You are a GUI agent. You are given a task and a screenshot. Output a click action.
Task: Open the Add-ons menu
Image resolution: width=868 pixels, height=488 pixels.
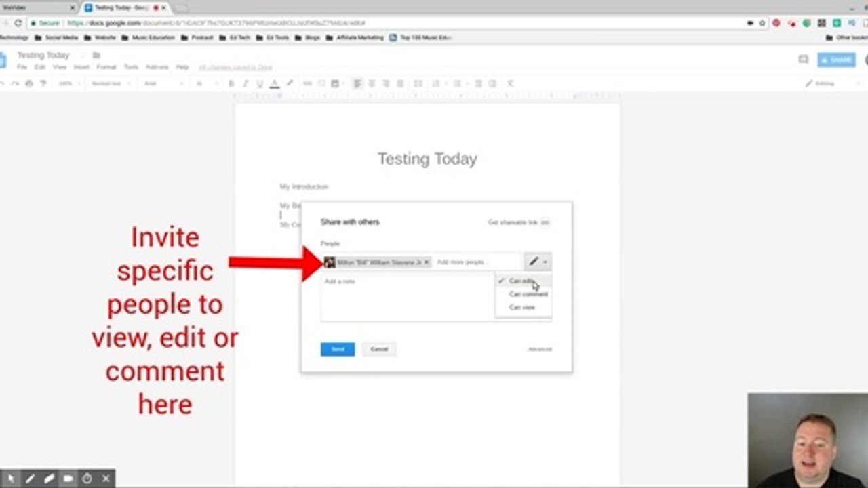[157, 67]
